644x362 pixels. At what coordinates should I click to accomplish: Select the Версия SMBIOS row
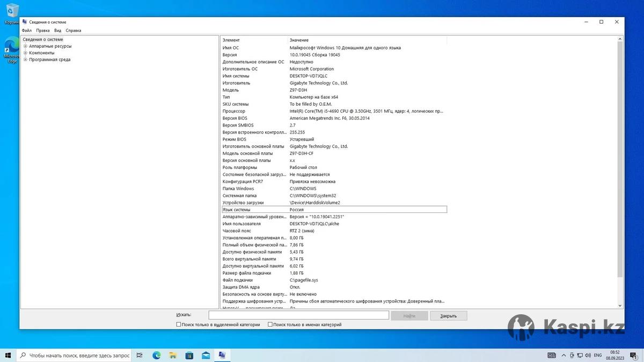(334, 125)
